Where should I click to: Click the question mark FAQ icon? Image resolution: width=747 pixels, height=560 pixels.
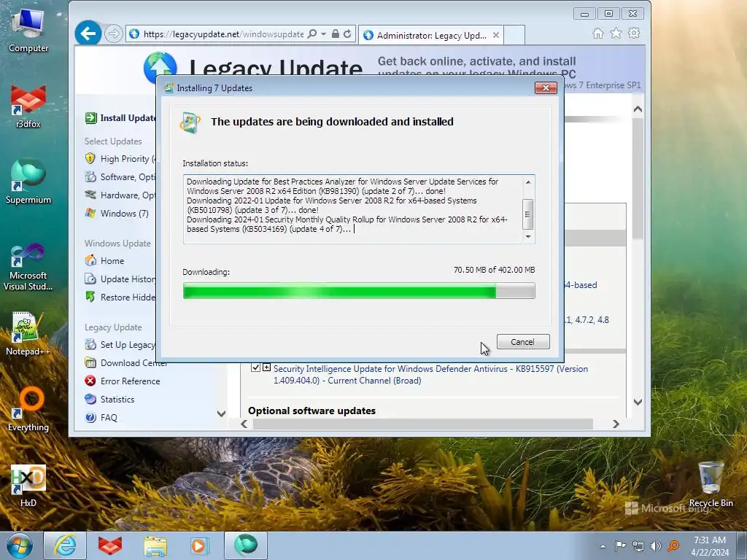[x=90, y=417]
